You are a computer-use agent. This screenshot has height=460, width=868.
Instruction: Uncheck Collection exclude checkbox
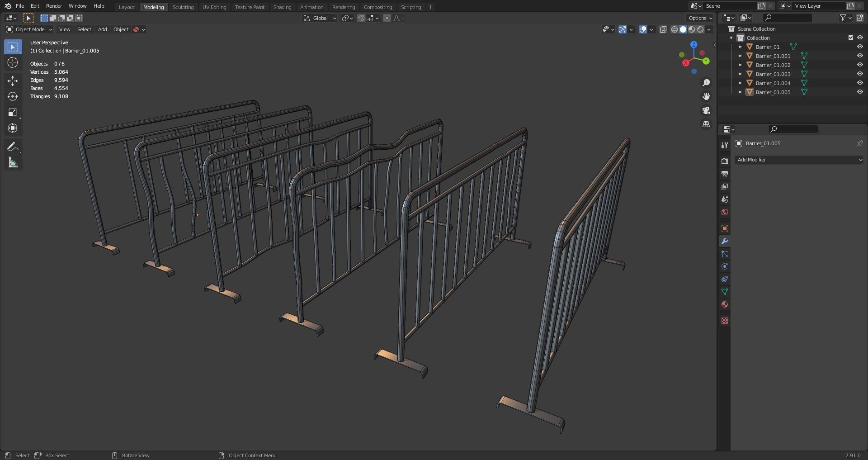[x=851, y=38]
